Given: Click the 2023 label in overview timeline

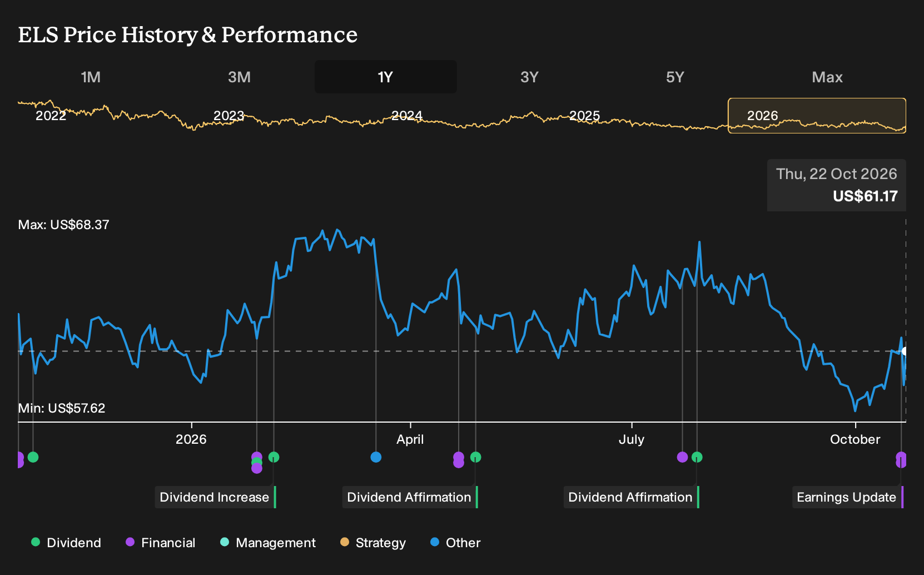Looking at the screenshot, I should click(228, 116).
